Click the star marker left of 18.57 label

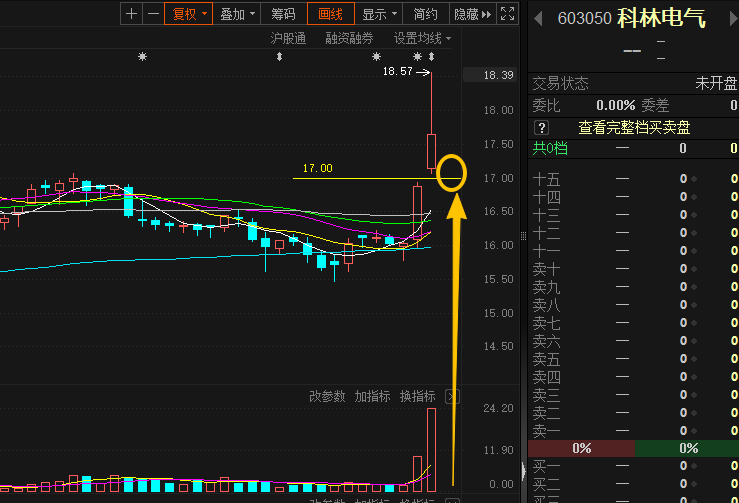376,57
